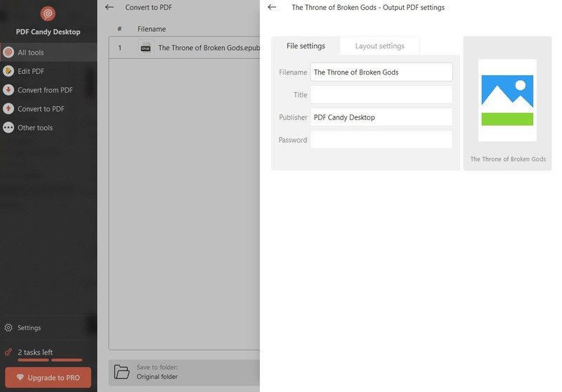Open the Convert to PDF sidebar icon

(8, 109)
